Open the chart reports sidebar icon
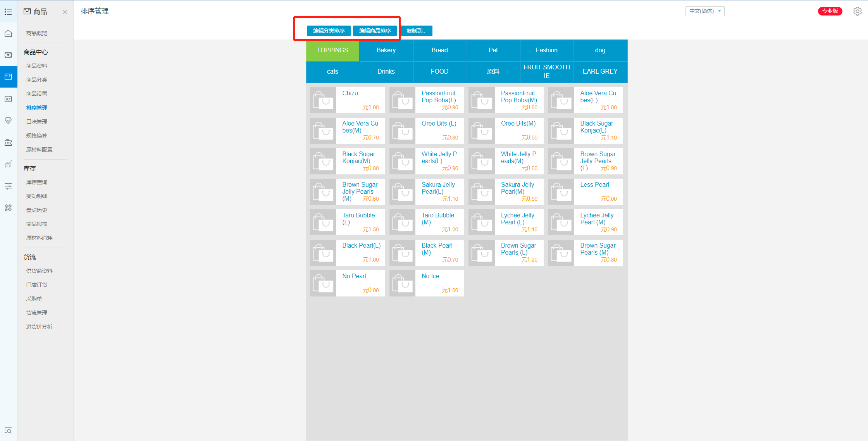This screenshot has width=868, height=441. 8,164
